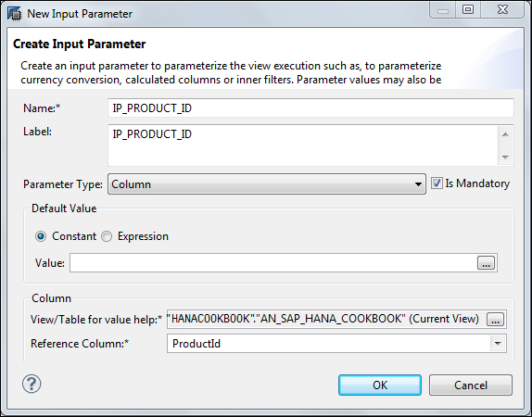Click the Name field containing IP_PRODUCT_ID
Screen dimensions: 532x417
click(310, 108)
